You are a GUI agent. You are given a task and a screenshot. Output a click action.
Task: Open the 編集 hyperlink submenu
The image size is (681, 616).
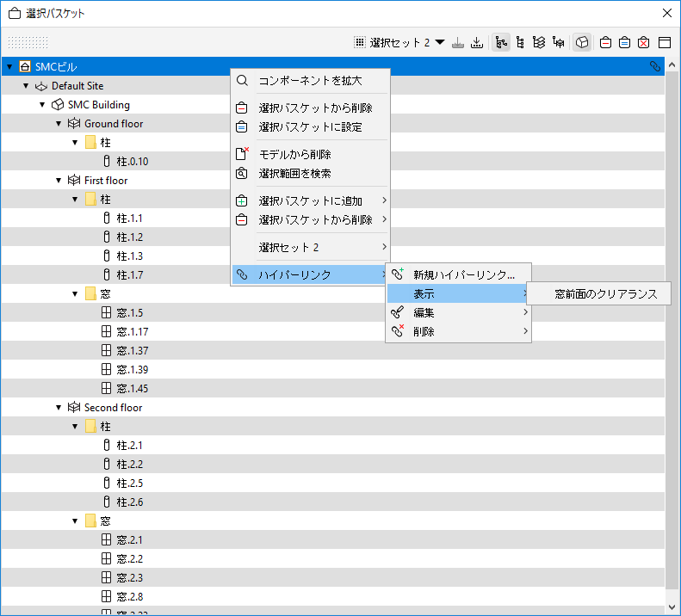458,312
